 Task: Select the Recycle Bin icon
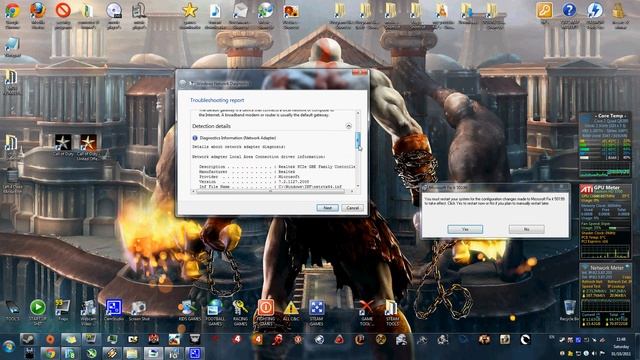[x=569, y=308]
